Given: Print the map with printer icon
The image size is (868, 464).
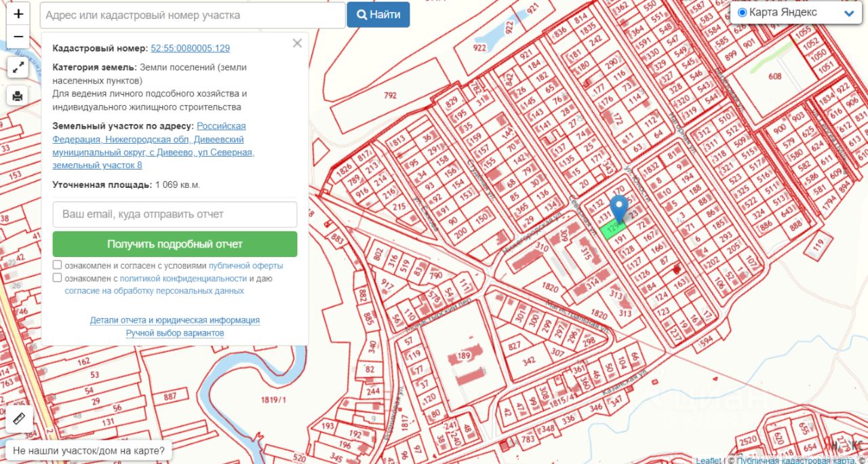Looking at the screenshot, I should click(18, 96).
